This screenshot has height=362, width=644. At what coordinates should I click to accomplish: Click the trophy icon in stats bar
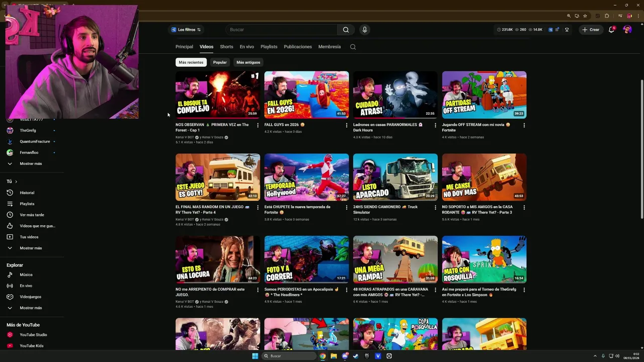[x=567, y=30]
